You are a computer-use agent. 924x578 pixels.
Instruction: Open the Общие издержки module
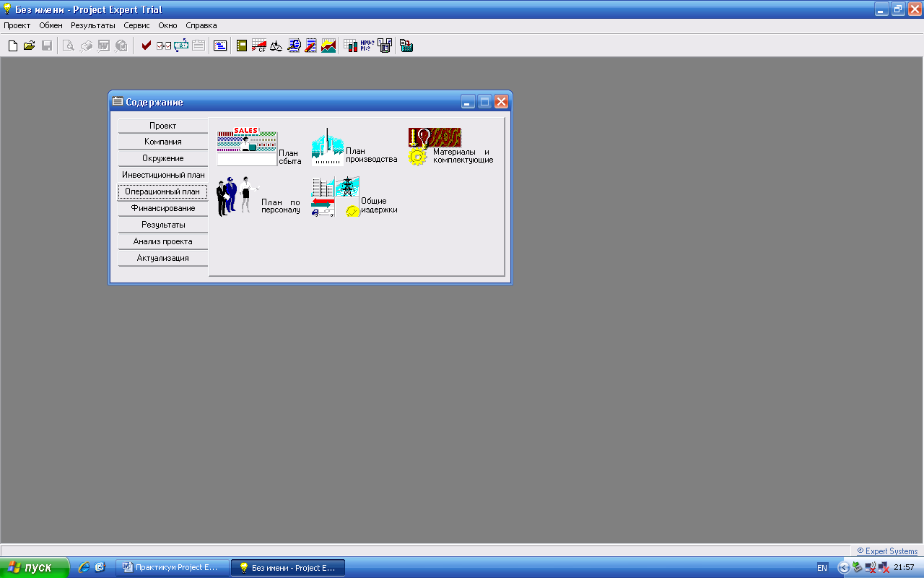354,197
